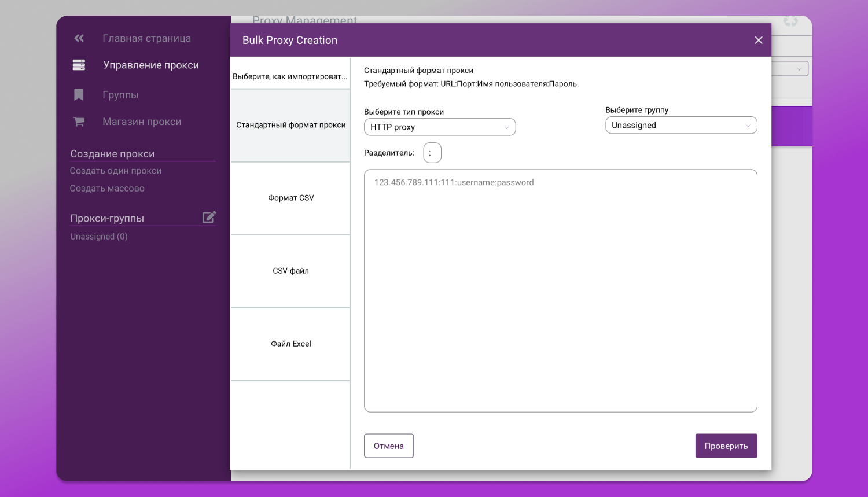868x497 pixels.
Task: Collapse sidebar with double-chevron icon
Action: (x=79, y=38)
